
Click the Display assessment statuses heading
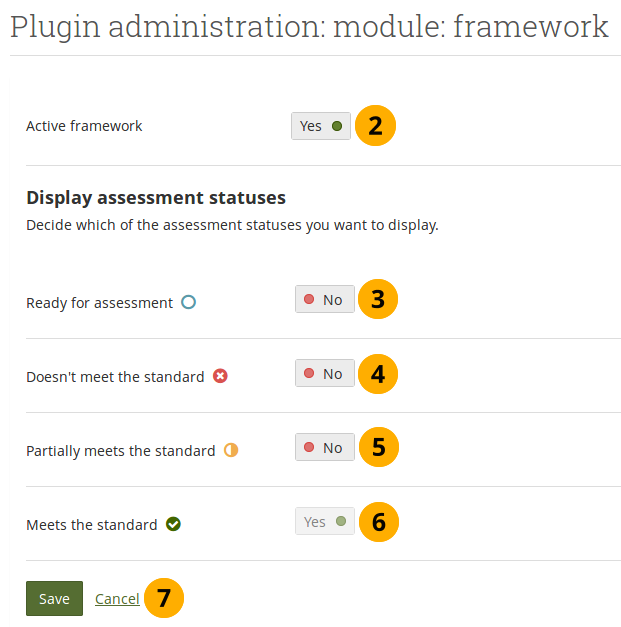[x=156, y=197]
